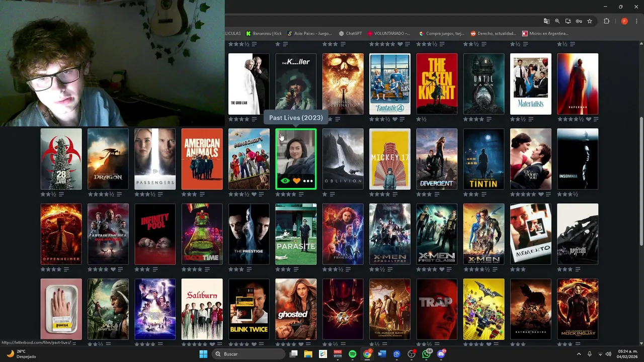Open the review icon under Oppenheimer
644x362 pixels.
[65, 269]
